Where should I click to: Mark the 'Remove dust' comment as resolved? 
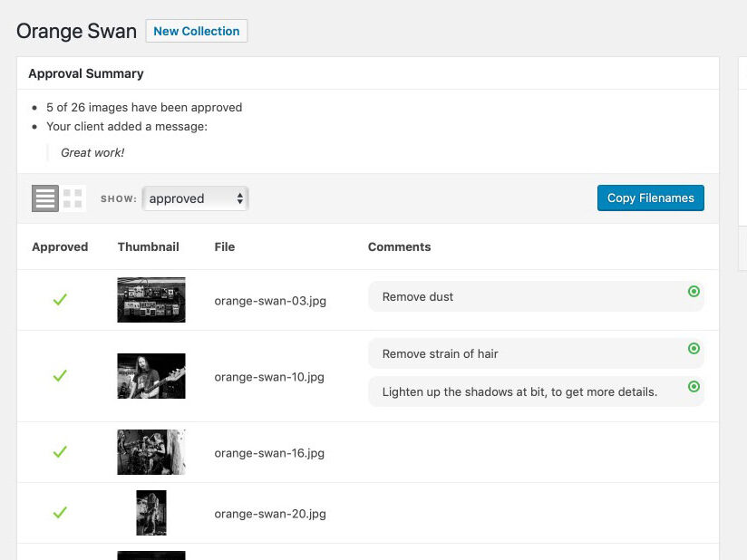694,292
